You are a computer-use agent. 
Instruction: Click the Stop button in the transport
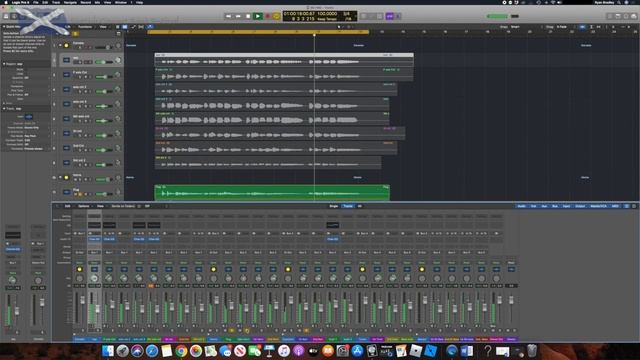click(248, 16)
